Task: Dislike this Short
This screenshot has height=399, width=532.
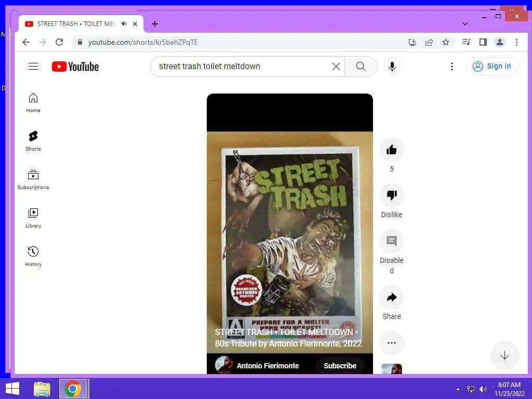Action: click(392, 195)
